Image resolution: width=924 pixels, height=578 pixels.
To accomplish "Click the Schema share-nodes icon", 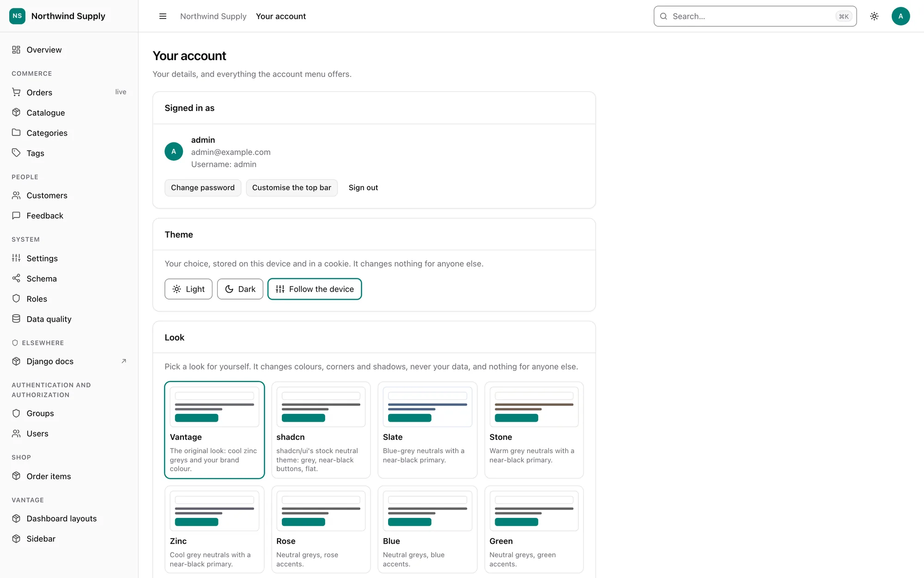I will 16,278.
